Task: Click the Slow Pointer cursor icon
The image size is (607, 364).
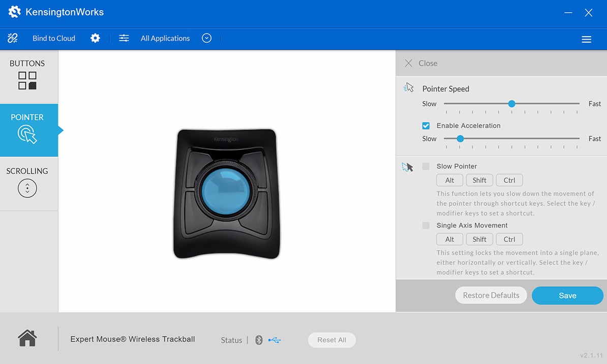Action: [x=408, y=167]
